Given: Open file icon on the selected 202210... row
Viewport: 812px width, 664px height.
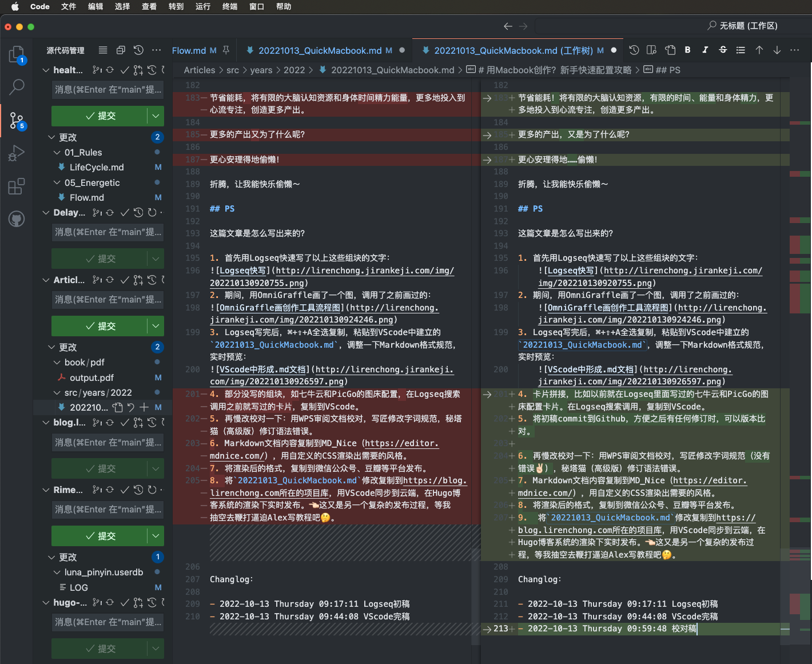Looking at the screenshot, I should coord(118,407).
